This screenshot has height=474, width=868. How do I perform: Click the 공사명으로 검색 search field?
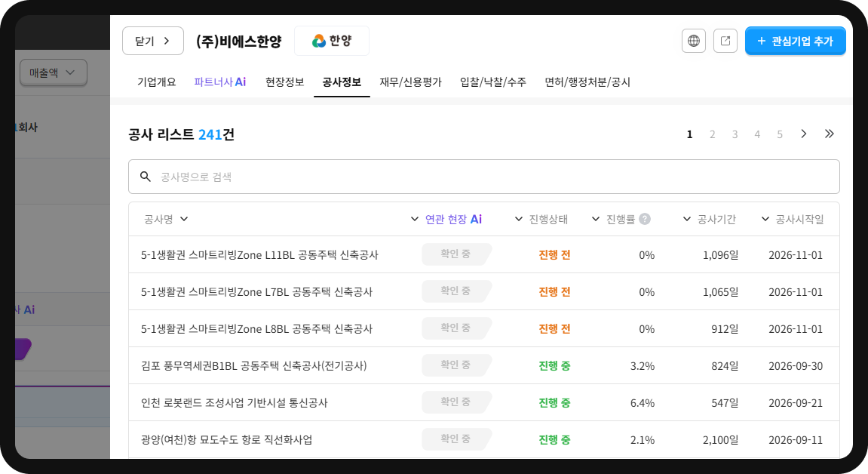point(484,177)
